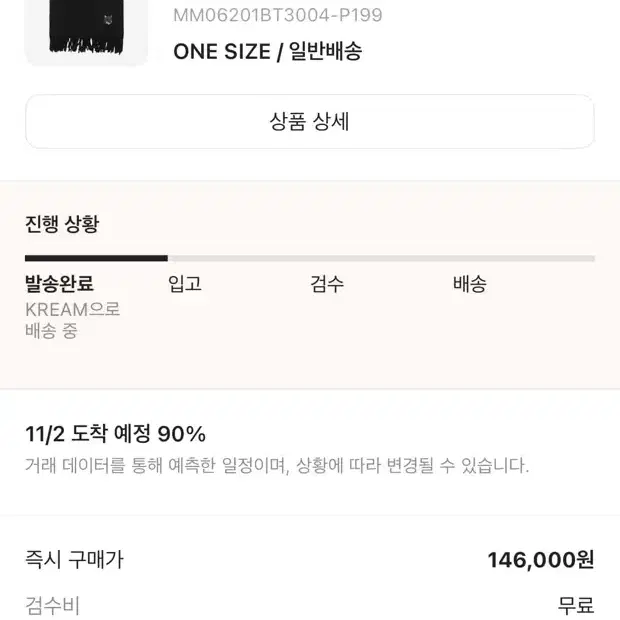
Task: Click the ONE SIZE / 일반배송 text
Action: click(x=267, y=52)
